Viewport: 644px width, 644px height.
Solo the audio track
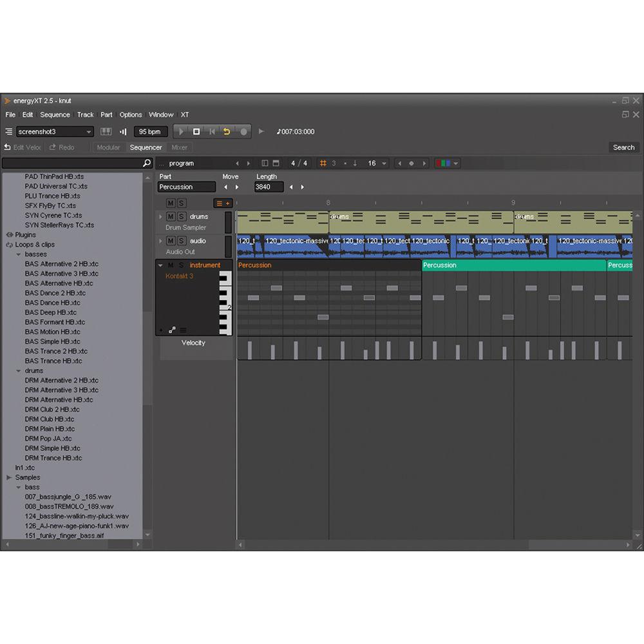(x=180, y=240)
